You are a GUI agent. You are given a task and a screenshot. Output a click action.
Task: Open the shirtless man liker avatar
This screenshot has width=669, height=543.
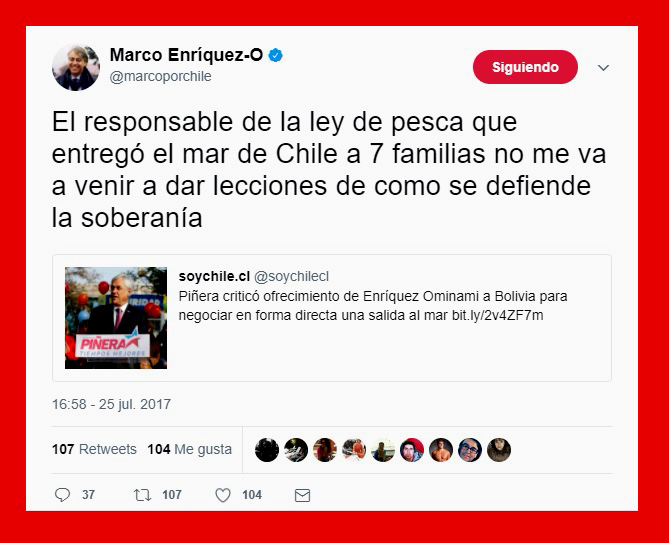pyautogui.click(x=441, y=450)
